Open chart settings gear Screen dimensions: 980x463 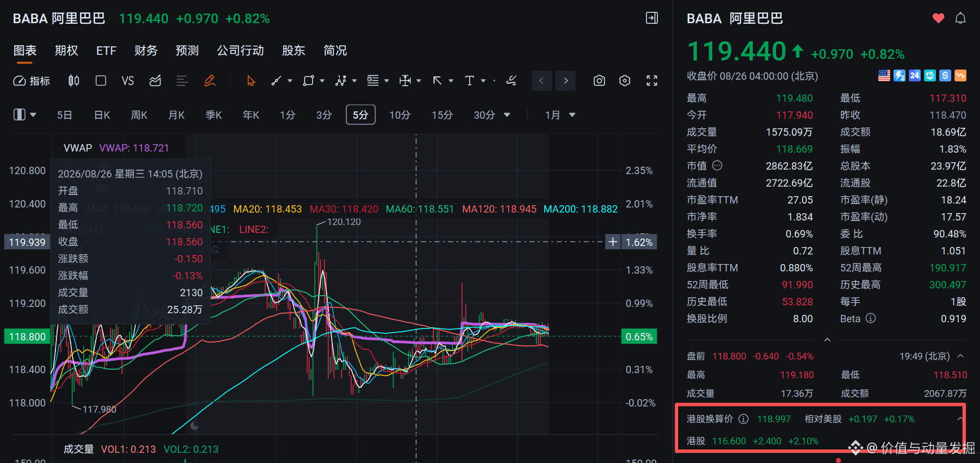pyautogui.click(x=625, y=81)
